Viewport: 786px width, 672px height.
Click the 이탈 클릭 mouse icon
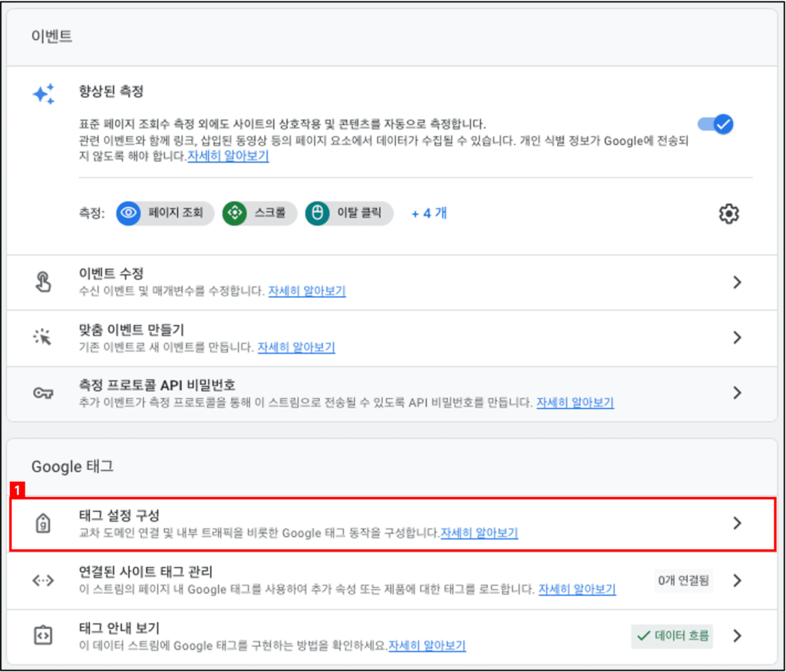click(317, 213)
